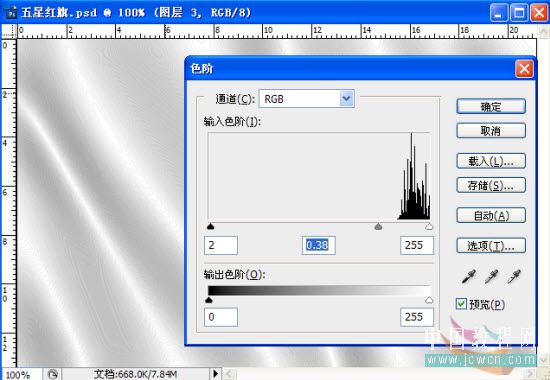Screen dimensions: 550x380
Task: Click the 输入色阶(I) label
Action: click(x=232, y=122)
